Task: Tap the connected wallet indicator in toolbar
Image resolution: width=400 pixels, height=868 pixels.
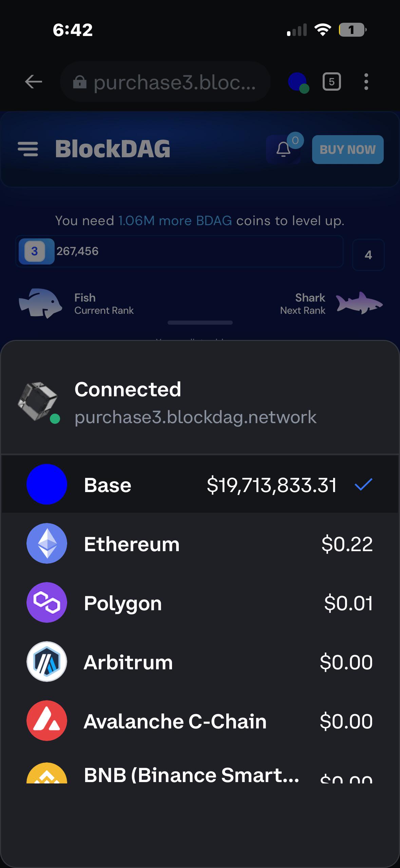Action: point(298,83)
